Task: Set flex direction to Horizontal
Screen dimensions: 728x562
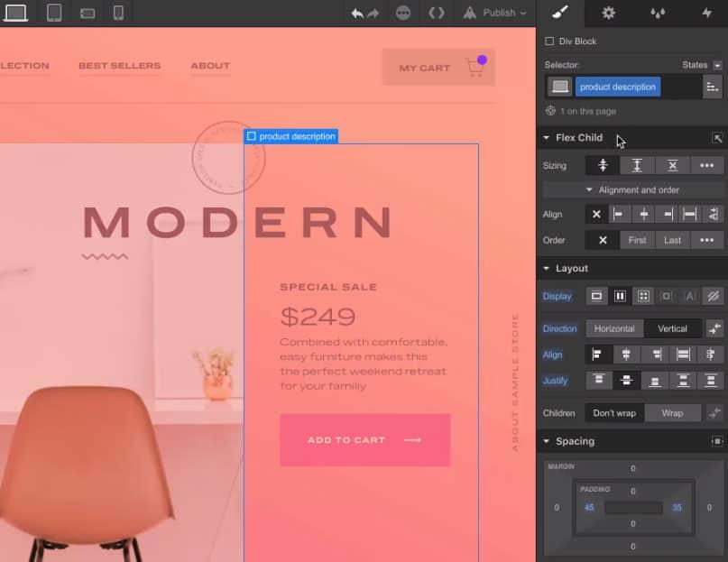Action: [614, 328]
